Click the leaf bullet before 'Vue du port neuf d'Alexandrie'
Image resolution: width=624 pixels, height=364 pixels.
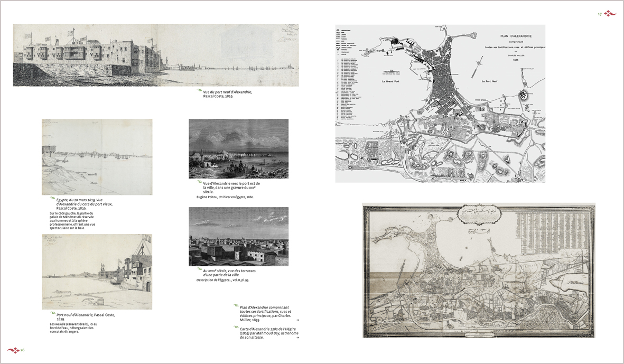(x=199, y=91)
